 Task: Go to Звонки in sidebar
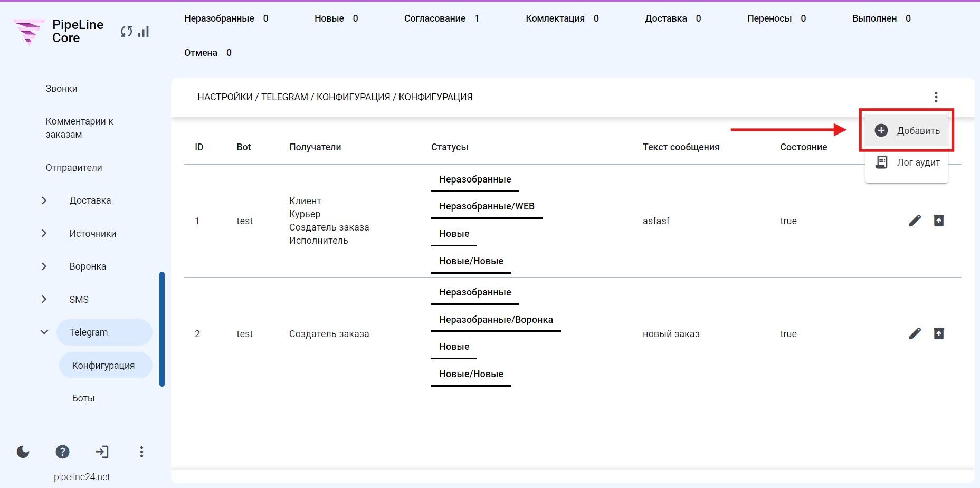coord(61,89)
